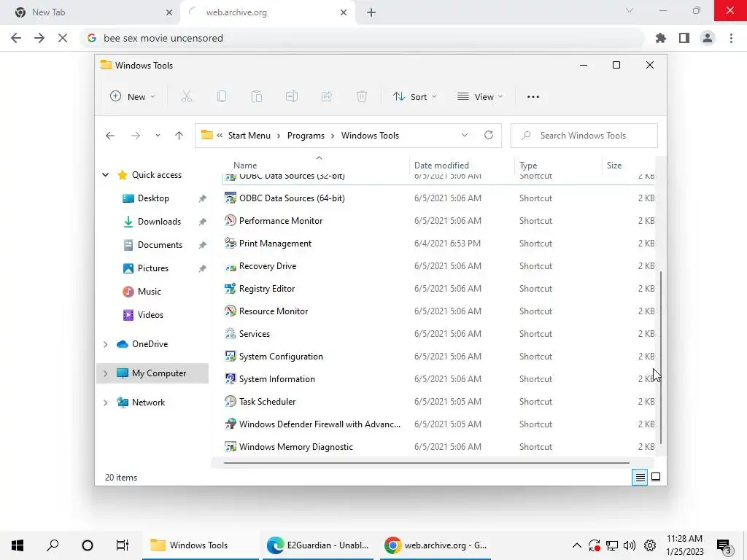
Task: Close the web.archive.org tab
Action: coord(344,13)
